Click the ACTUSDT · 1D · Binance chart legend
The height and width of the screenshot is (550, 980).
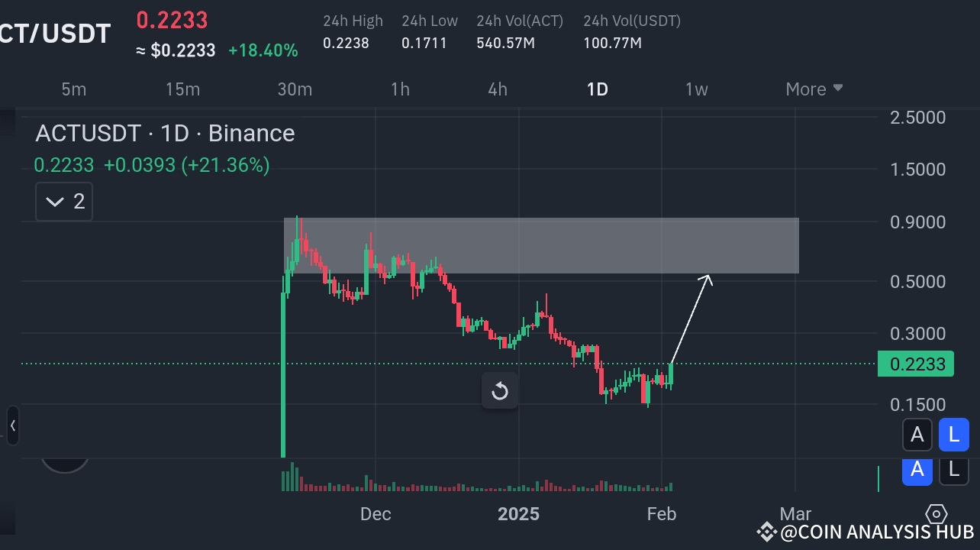coord(164,133)
